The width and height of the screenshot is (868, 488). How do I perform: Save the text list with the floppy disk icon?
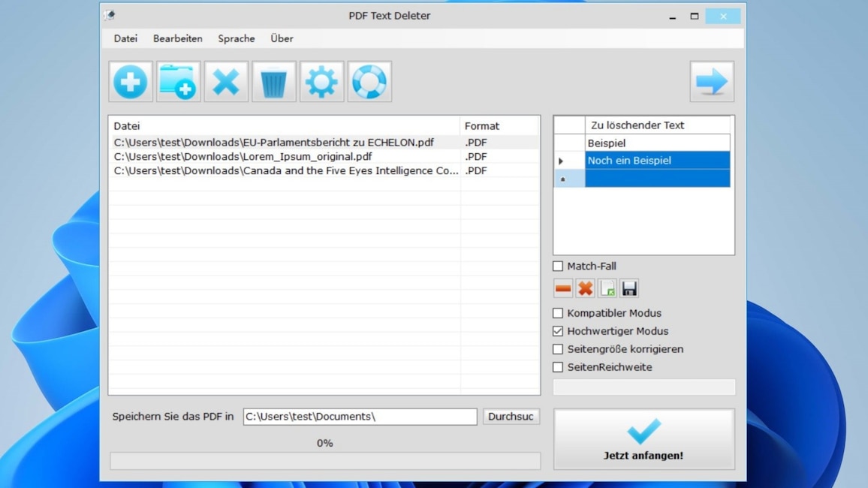[628, 288]
